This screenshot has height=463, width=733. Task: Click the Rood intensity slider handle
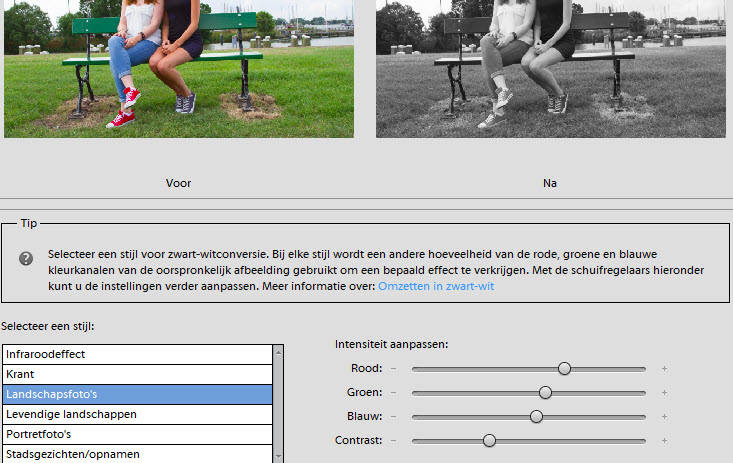pos(564,368)
